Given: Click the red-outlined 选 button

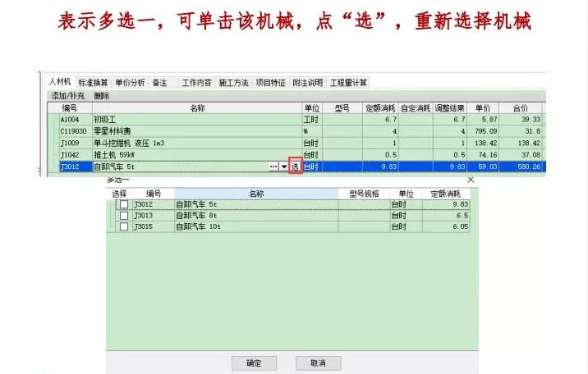Looking at the screenshot, I should tap(296, 166).
